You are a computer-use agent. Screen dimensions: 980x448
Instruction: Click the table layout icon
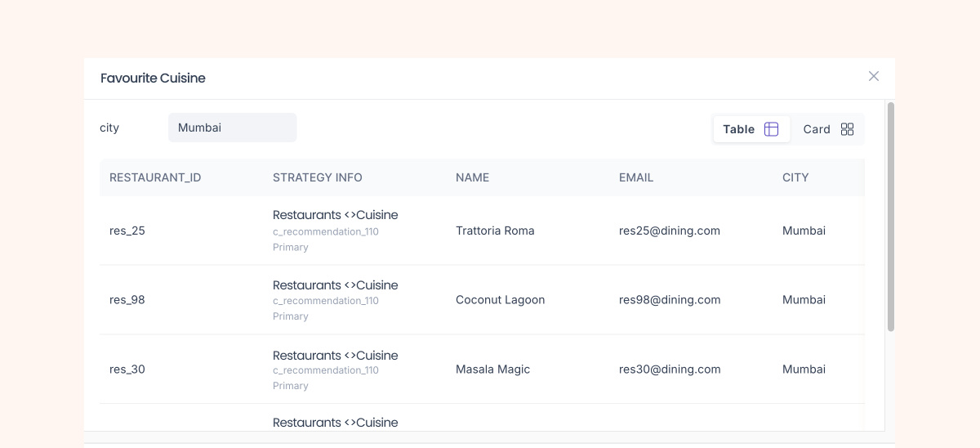[771, 129]
